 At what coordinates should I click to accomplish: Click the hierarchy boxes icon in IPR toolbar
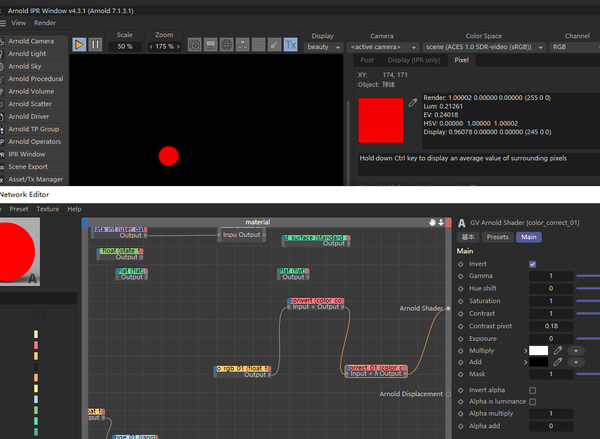pyautogui.click(x=243, y=45)
